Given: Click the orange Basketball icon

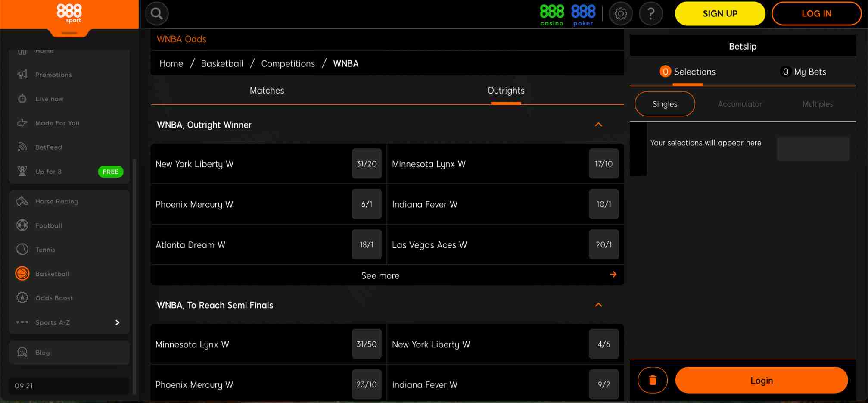Looking at the screenshot, I should (22, 274).
